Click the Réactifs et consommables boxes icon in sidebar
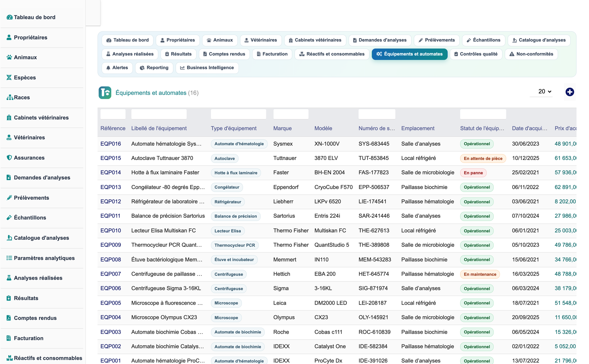Screen dimensions: 589x364 [10, 358]
